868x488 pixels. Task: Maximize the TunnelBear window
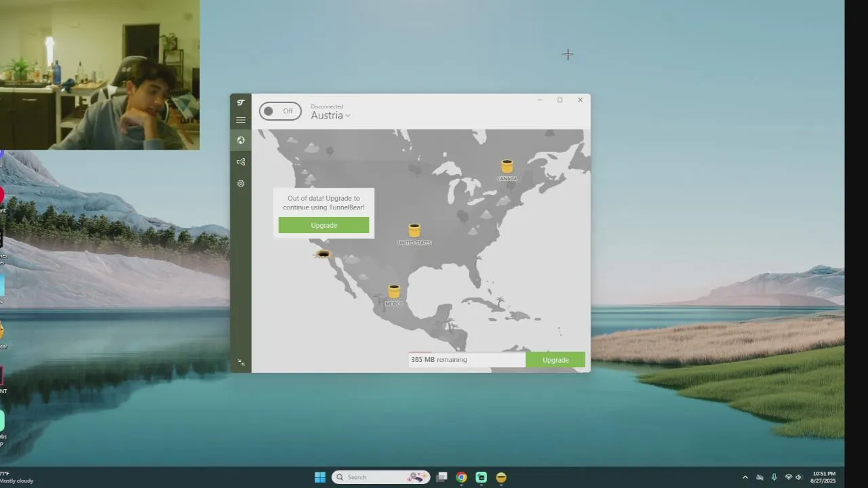[x=560, y=100]
